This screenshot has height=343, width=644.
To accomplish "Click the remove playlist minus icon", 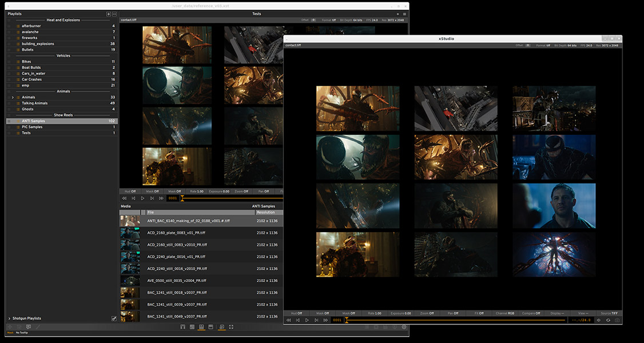I will pos(114,14).
